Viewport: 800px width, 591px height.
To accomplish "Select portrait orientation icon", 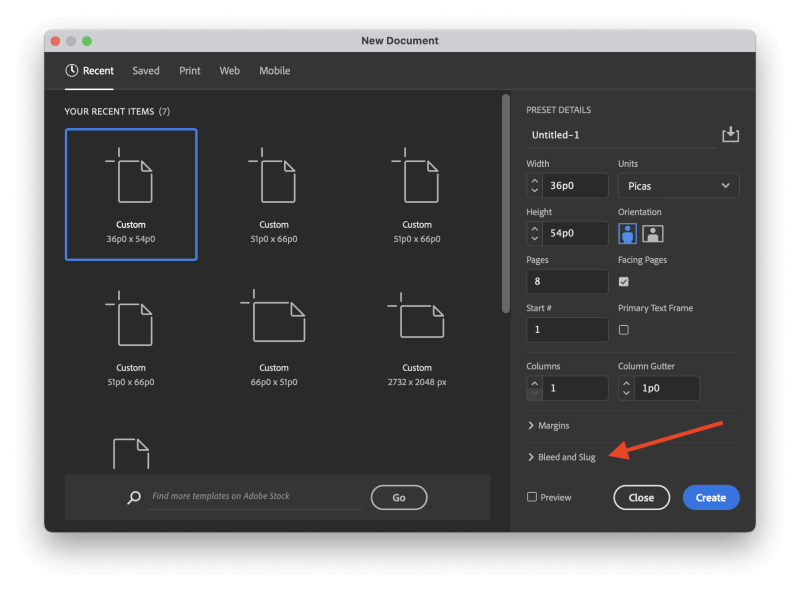I will click(x=628, y=234).
